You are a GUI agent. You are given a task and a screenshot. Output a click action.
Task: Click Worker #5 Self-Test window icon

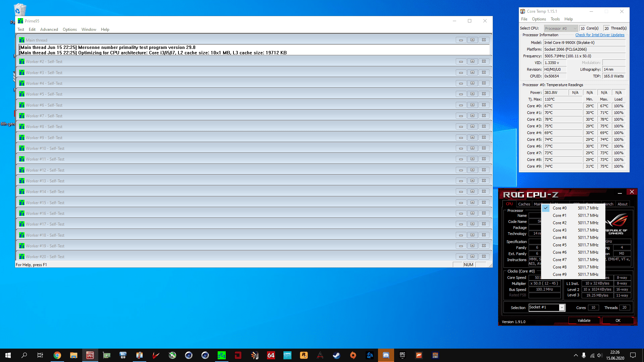coord(22,94)
